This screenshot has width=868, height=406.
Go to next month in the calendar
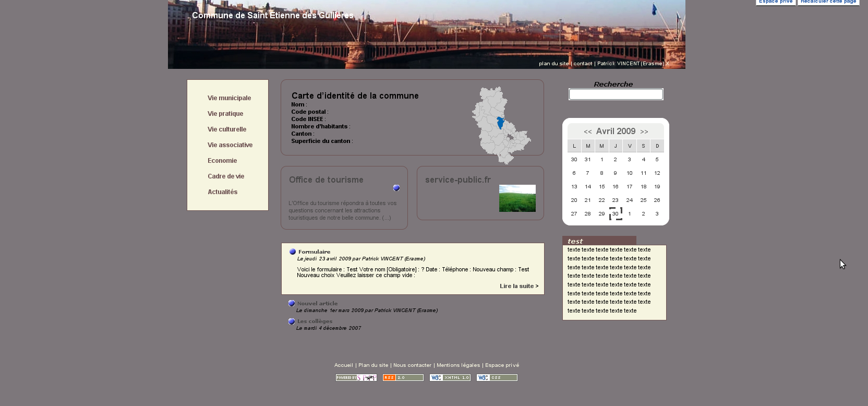pyautogui.click(x=644, y=132)
